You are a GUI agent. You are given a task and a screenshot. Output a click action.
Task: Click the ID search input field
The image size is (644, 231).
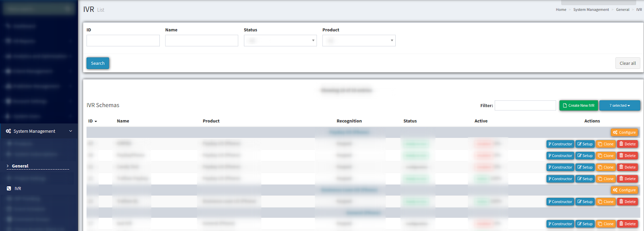pos(123,41)
